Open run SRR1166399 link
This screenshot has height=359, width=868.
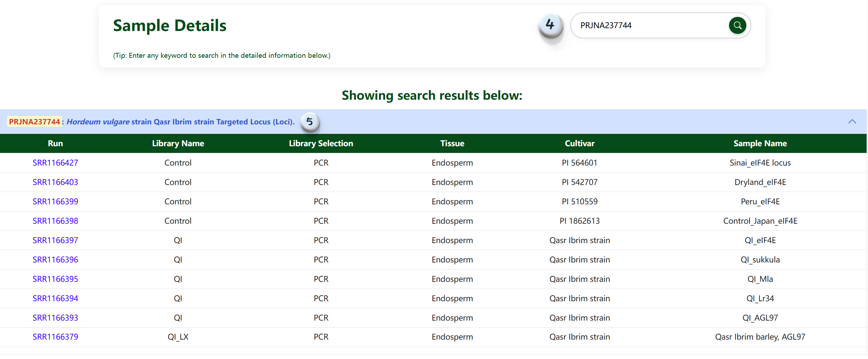pos(55,202)
